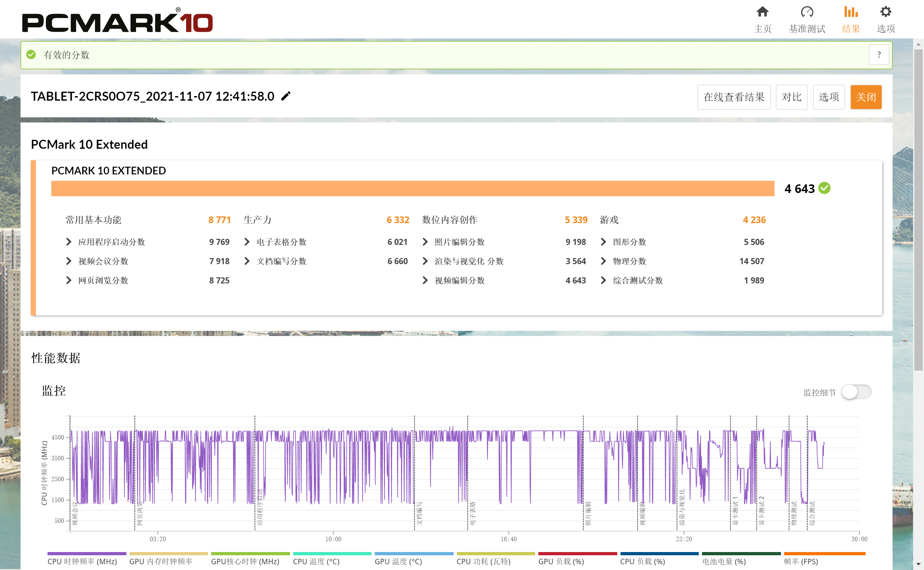The height and width of the screenshot is (570, 924).
Task: Select the Results bar chart icon
Action: pyautogui.click(x=851, y=12)
